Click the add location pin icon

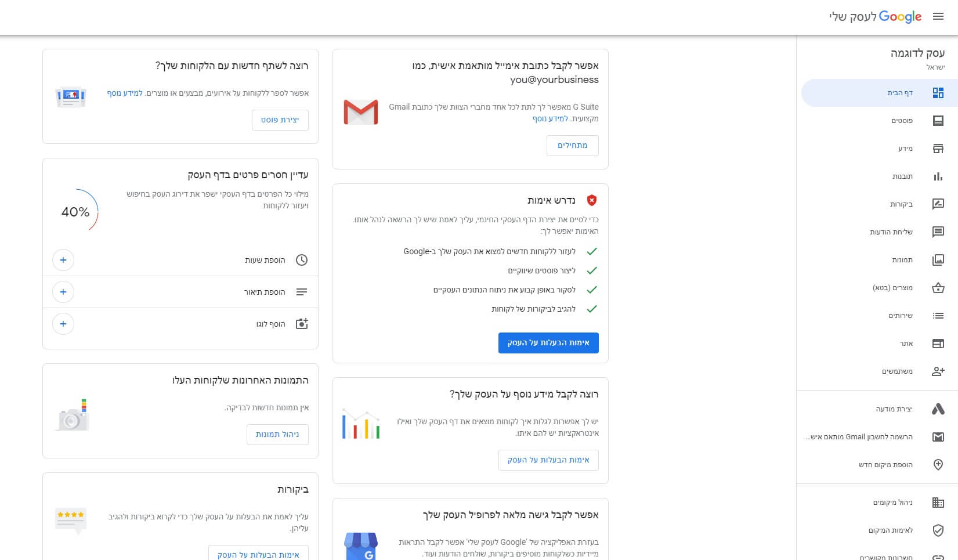938,465
